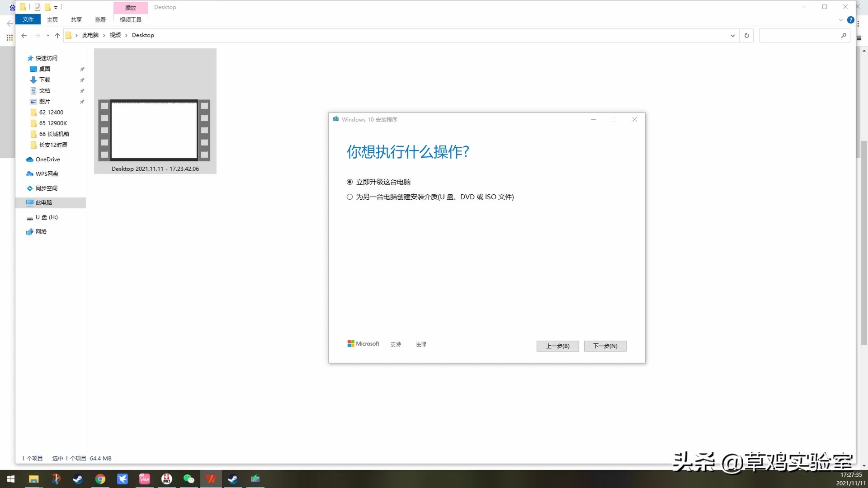
Task: Launch Google Chrome from the taskbar
Action: point(100,479)
